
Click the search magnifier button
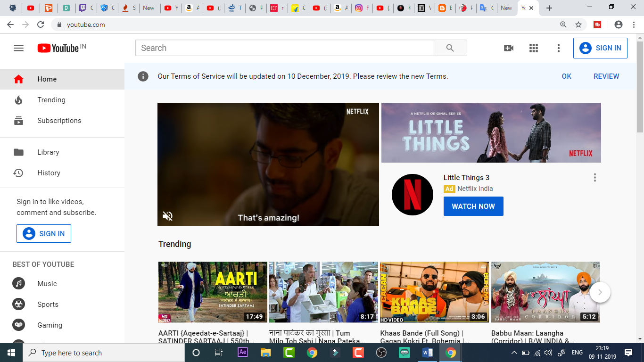tap(450, 48)
